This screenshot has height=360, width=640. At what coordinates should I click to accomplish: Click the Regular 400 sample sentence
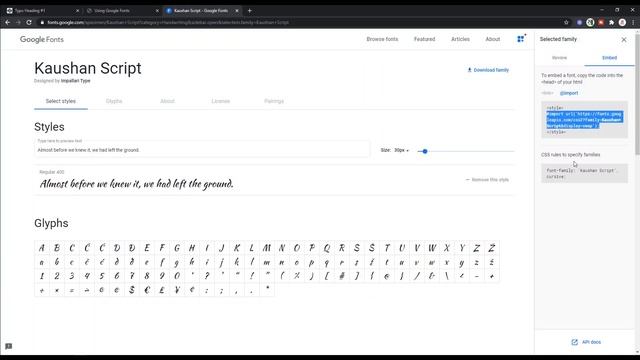[x=136, y=184]
